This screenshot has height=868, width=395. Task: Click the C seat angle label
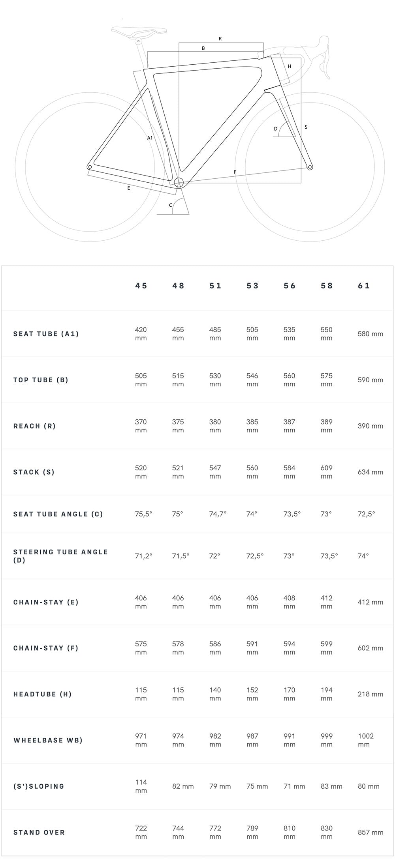tap(171, 205)
